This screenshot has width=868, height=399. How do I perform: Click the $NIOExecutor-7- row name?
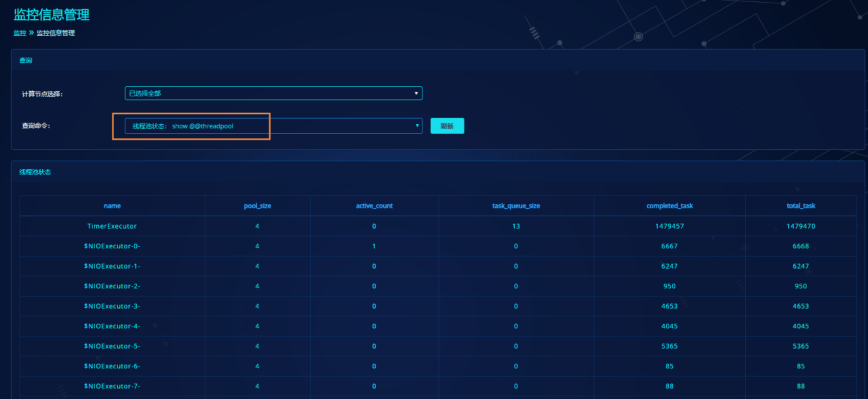(x=112, y=386)
